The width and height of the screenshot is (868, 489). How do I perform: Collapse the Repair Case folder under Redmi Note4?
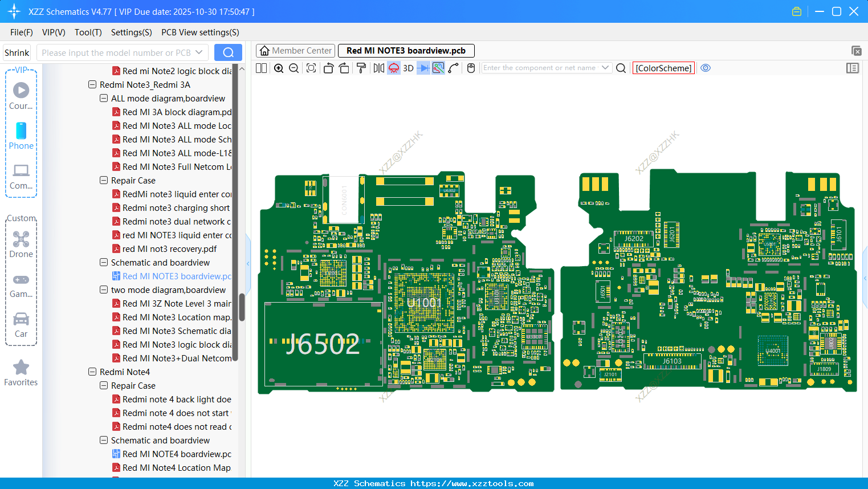pos(104,386)
